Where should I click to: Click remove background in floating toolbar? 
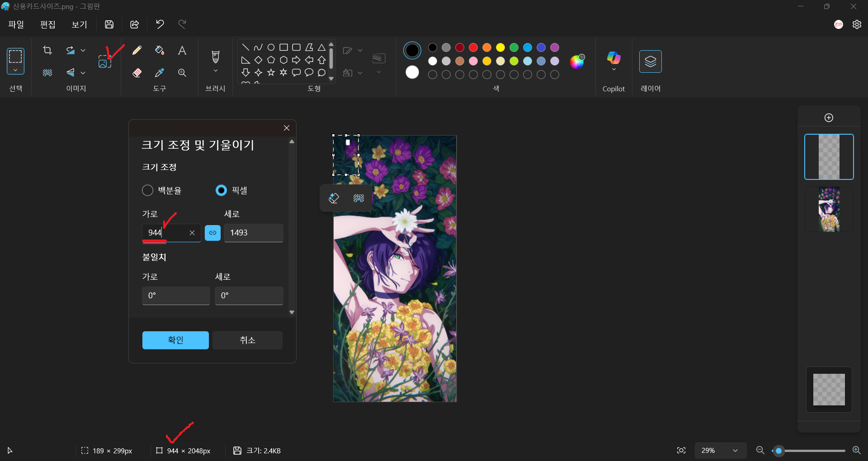[x=359, y=198]
